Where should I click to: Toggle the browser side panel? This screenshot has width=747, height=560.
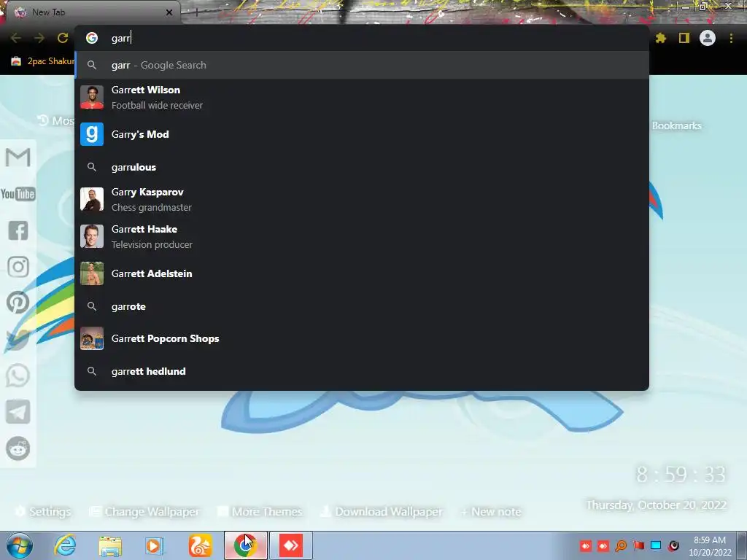(684, 38)
